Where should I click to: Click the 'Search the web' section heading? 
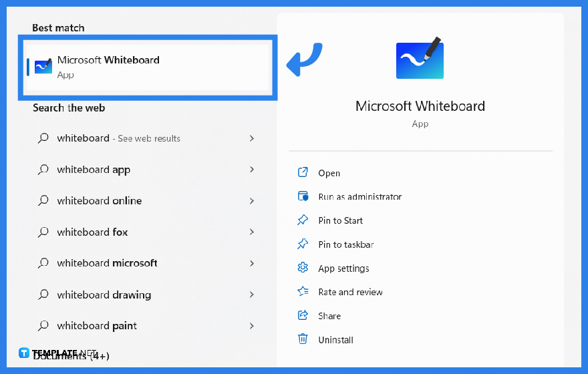pos(69,108)
